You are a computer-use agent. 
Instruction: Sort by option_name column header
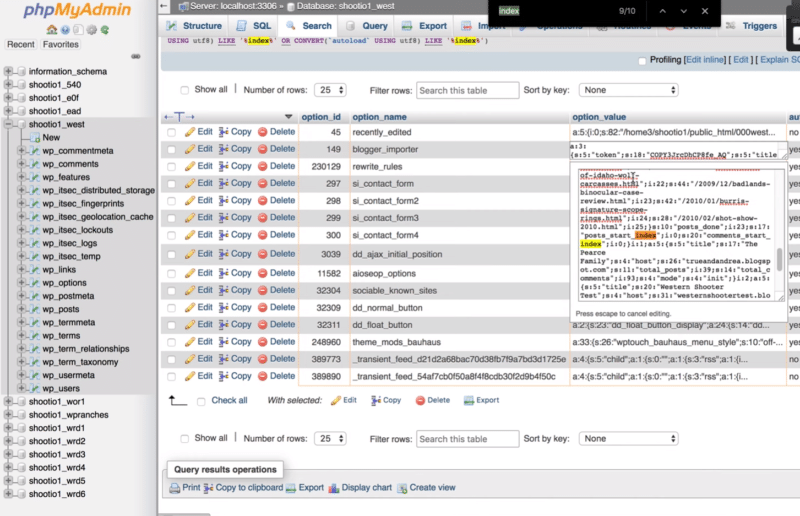(379, 117)
